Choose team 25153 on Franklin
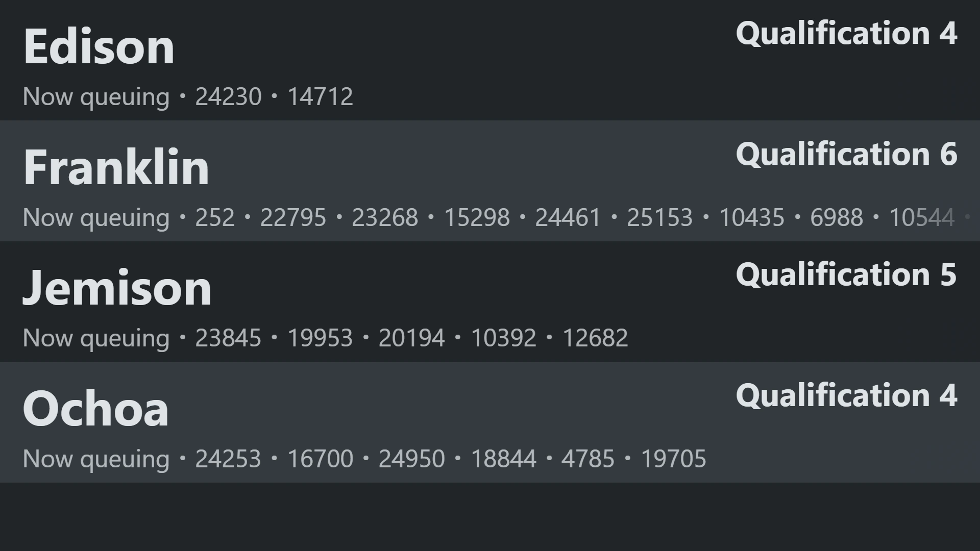 point(659,218)
